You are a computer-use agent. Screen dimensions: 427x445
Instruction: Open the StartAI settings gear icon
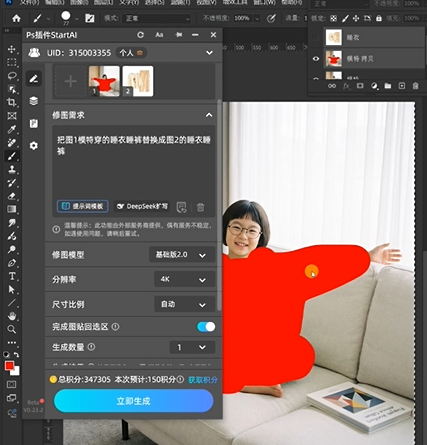[x=34, y=146]
